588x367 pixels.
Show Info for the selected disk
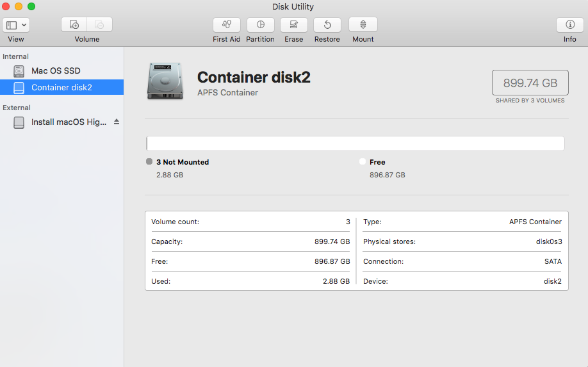click(570, 25)
